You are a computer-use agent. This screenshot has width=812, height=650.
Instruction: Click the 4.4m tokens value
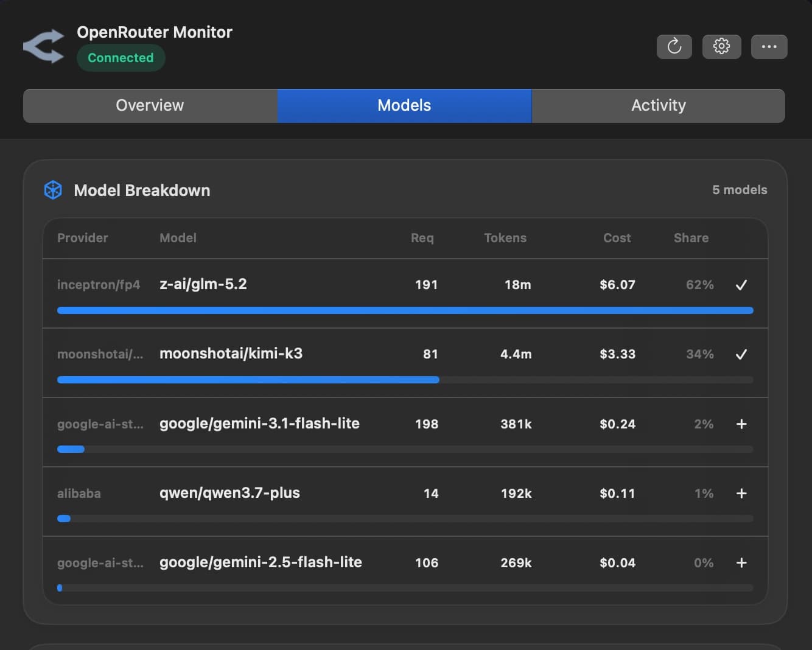coord(516,354)
